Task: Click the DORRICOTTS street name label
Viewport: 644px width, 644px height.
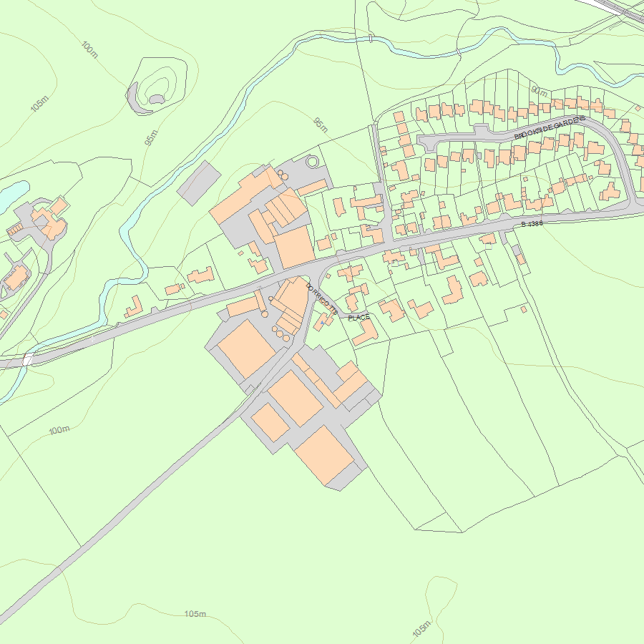Action: [x=321, y=299]
